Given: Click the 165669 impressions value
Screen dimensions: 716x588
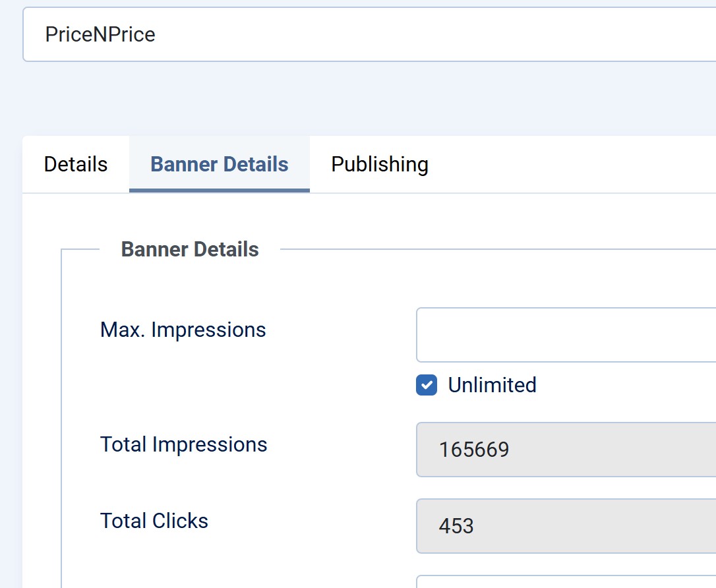Looking at the screenshot, I should [474, 450].
